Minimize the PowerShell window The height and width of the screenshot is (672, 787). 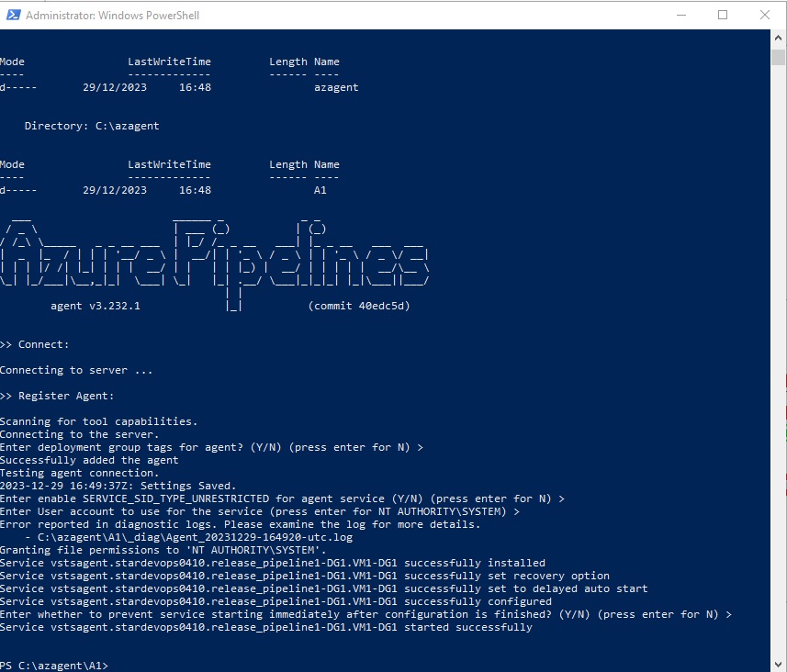point(681,15)
